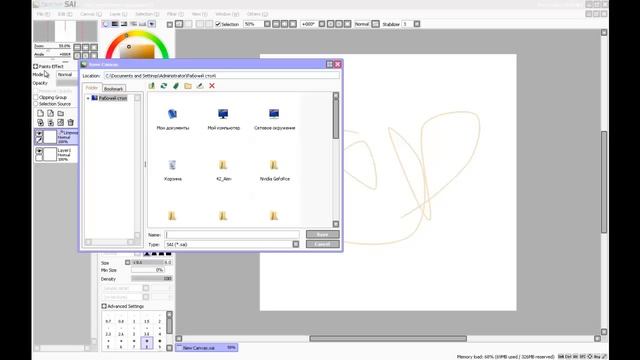
Task: Open the Мои документы icon
Action: coord(173,119)
